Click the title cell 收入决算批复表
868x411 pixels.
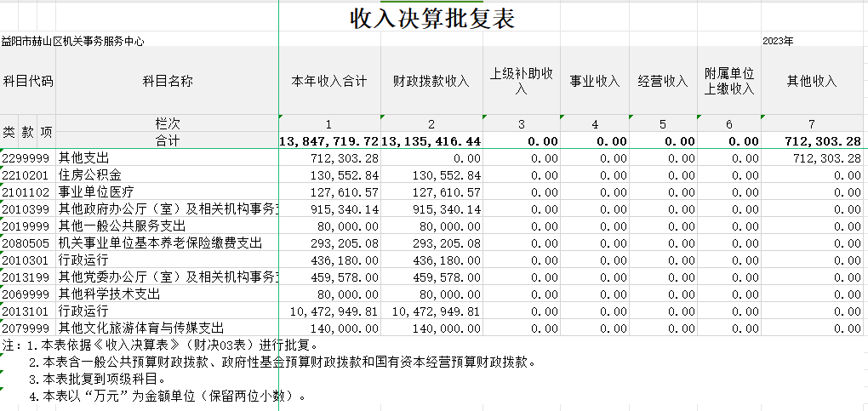432,19
